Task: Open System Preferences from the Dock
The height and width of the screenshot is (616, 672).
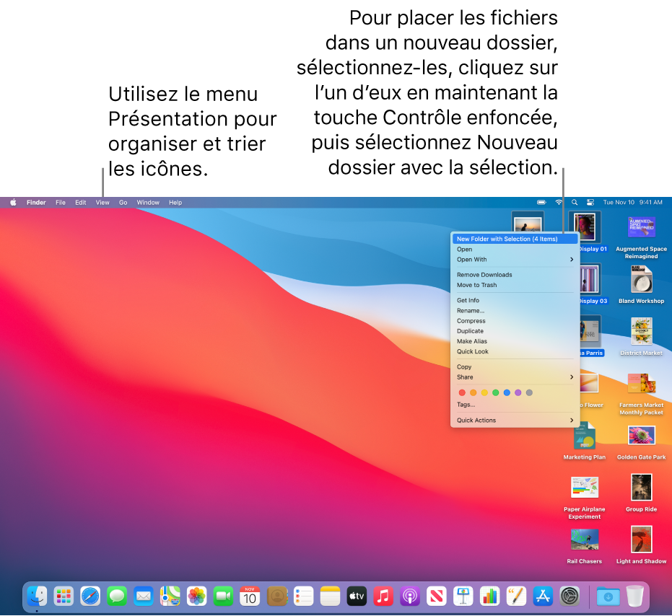Action: click(570, 596)
